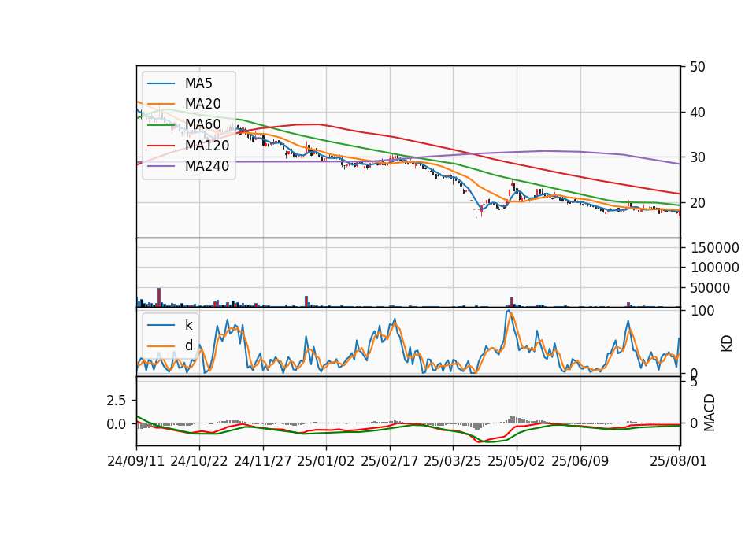Select the MA60 legend entry

pyautogui.click(x=184, y=125)
